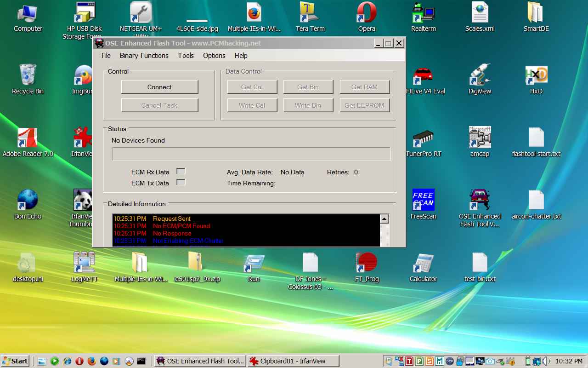Click the Detailed Information scroll up arrow

[384, 219]
